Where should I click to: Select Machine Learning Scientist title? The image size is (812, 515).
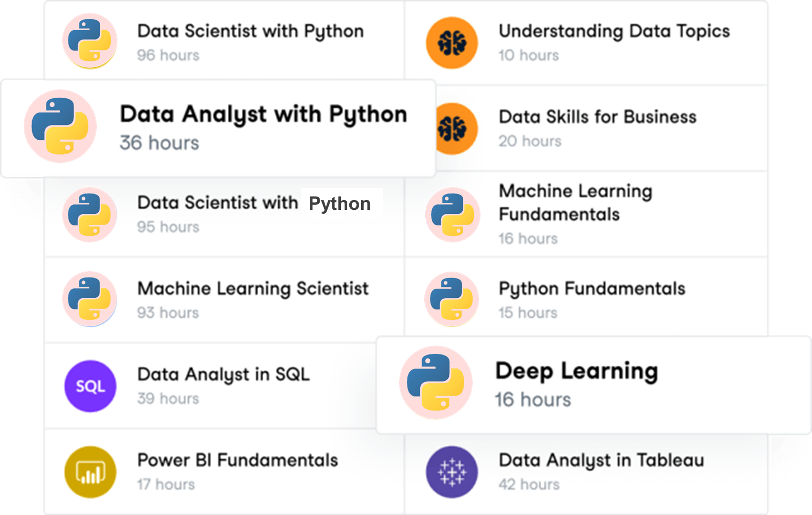(x=253, y=289)
